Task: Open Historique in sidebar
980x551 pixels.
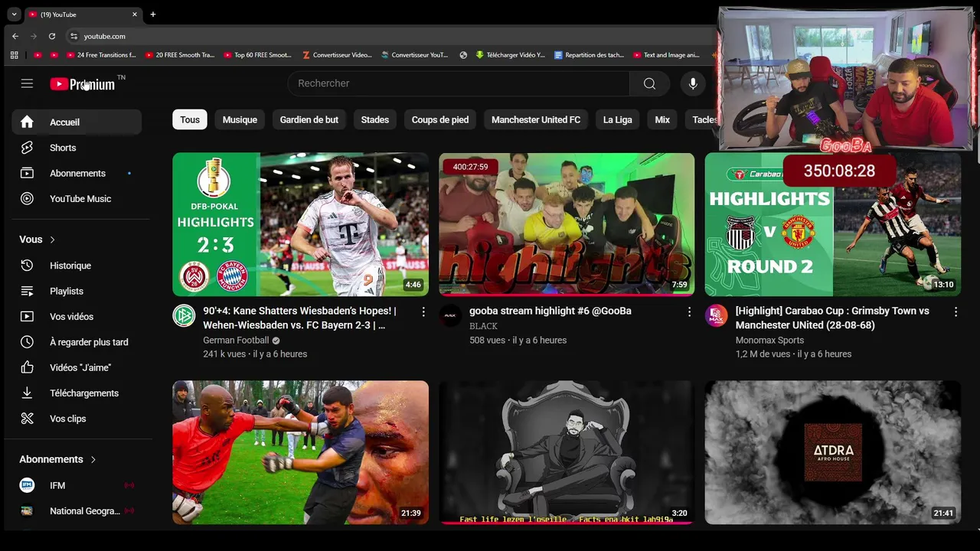Action: (x=77, y=266)
